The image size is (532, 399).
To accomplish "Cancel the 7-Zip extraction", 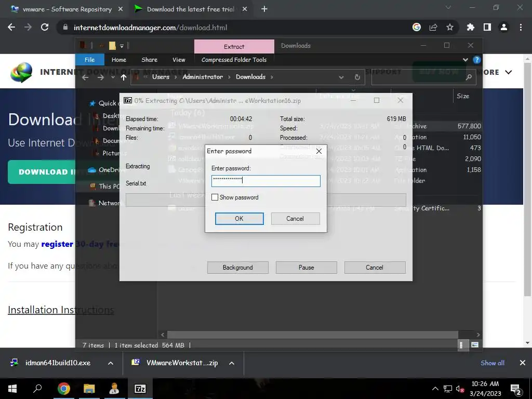I will [x=375, y=268].
